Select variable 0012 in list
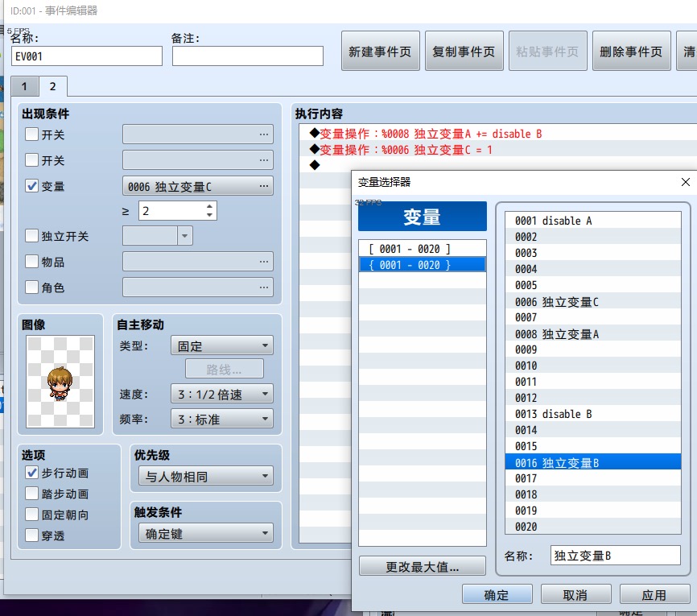The image size is (697, 616). point(593,398)
